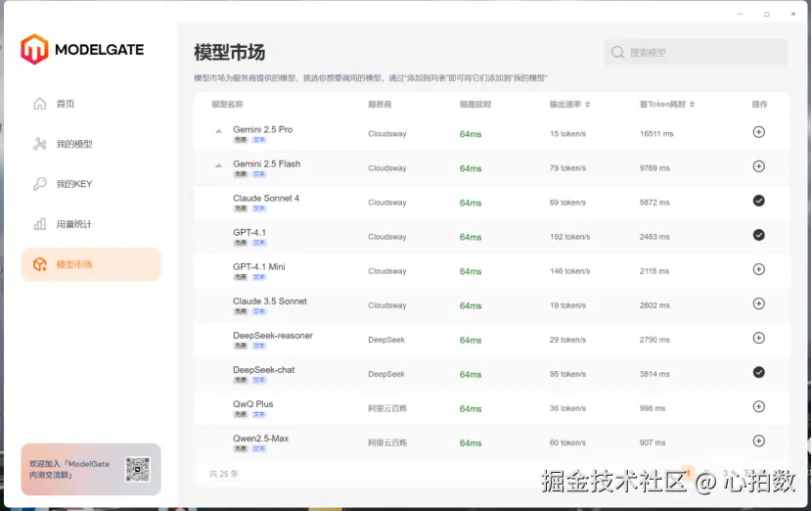
Task: Open the 首页 home page
Action: [x=66, y=104]
